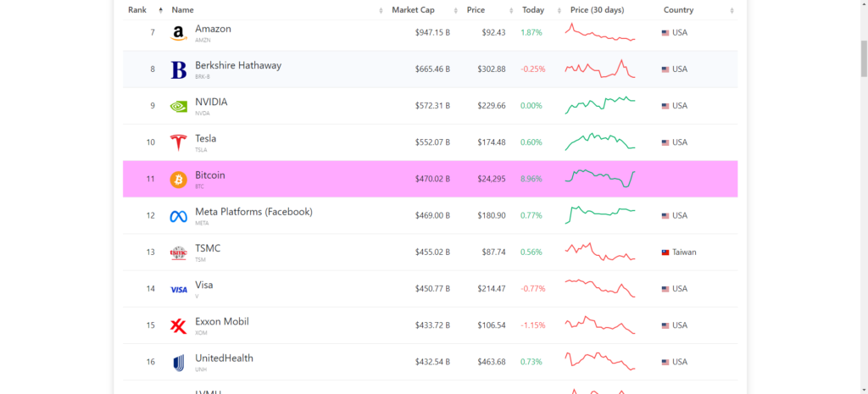This screenshot has width=868, height=394.
Task: Click Berkshire Hathaway's 30-day price chart
Action: point(600,69)
